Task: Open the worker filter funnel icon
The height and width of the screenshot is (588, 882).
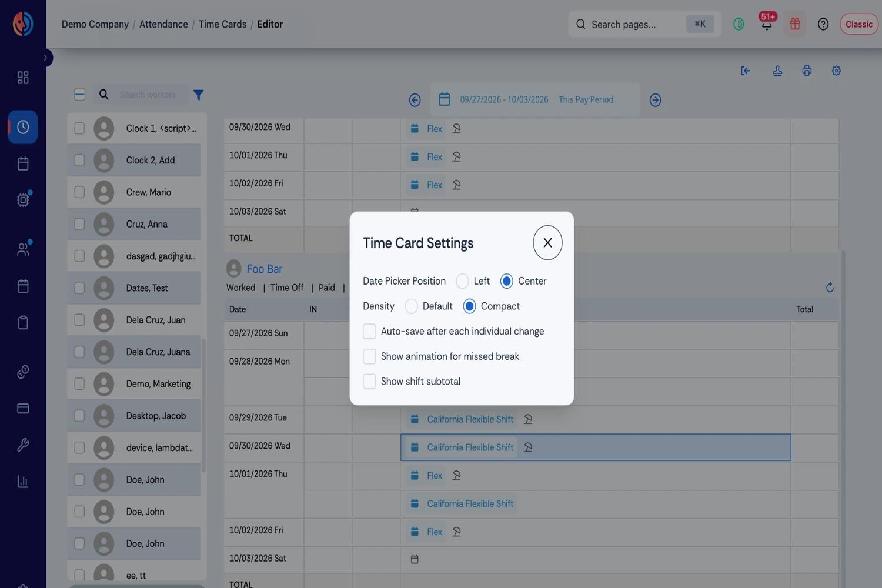Action: pyautogui.click(x=199, y=95)
